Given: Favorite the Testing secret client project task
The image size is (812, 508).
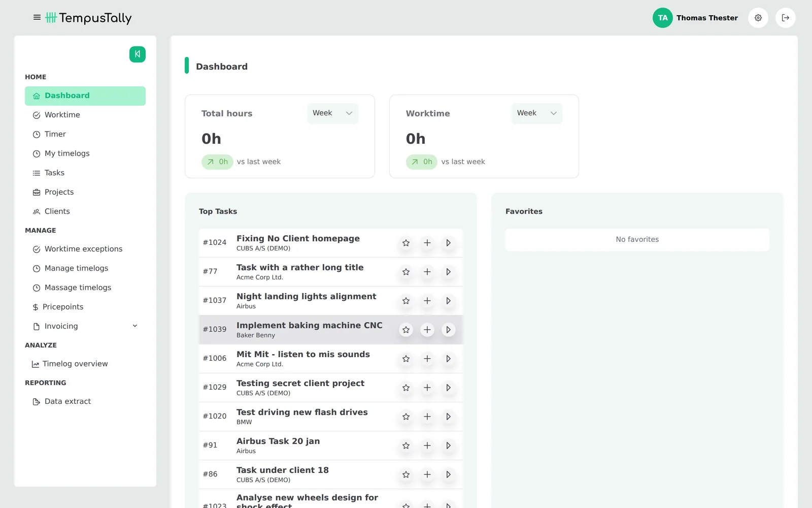Looking at the screenshot, I should (406, 388).
